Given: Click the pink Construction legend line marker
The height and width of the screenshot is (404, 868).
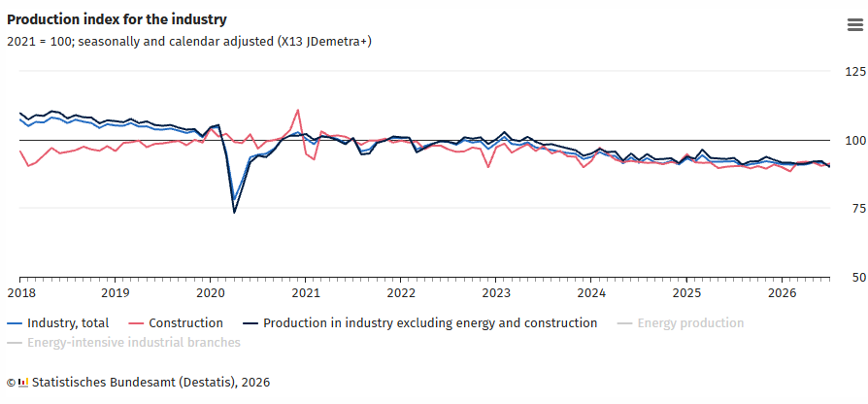Looking at the screenshot, I should [x=136, y=323].
